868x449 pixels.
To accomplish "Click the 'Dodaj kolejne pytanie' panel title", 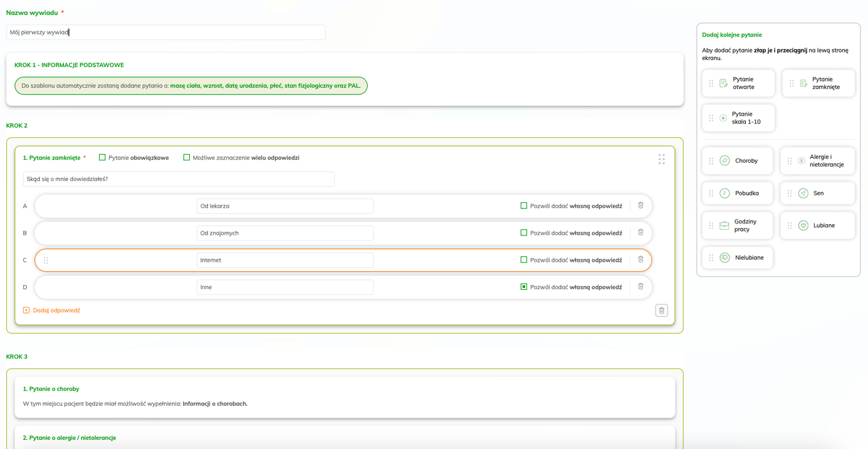I will click(732, 35).
